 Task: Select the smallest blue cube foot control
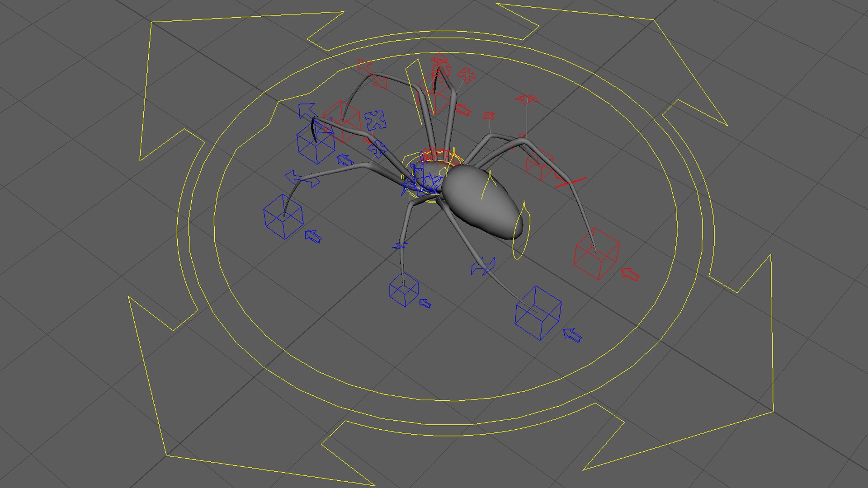point(404,290)
